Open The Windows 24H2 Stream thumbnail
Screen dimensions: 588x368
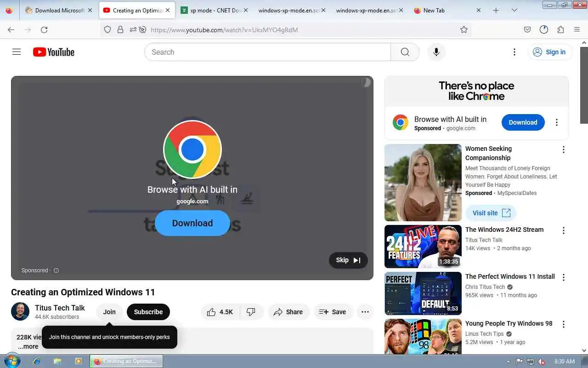pyautogui.click(x=423, y=247)
